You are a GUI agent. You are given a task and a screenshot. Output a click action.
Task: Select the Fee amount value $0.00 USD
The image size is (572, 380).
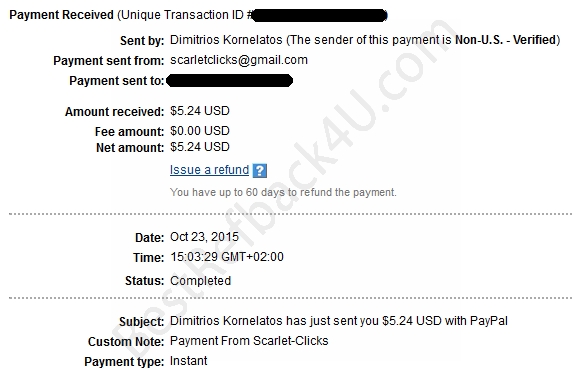(x=200, y=131)
